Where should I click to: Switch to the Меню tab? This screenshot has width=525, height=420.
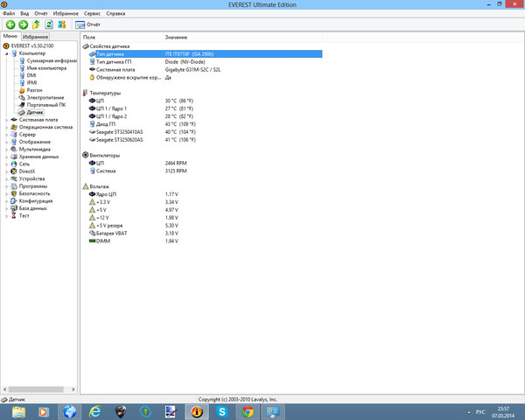[10, 36]
